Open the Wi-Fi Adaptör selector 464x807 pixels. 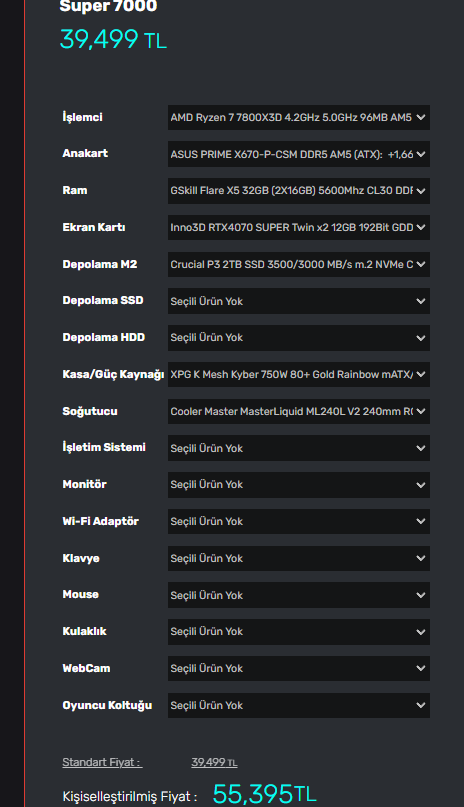tap(298, 521)
